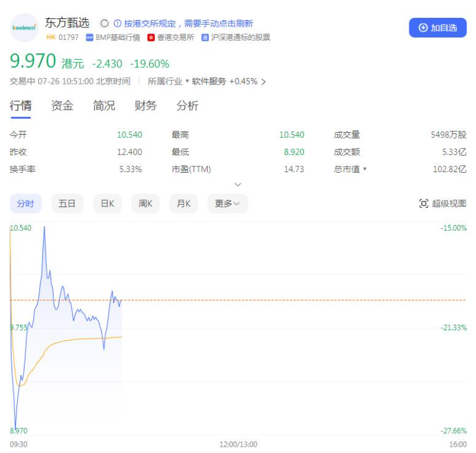
Task: Click the 9.755 price axis label
Action: 18,327
